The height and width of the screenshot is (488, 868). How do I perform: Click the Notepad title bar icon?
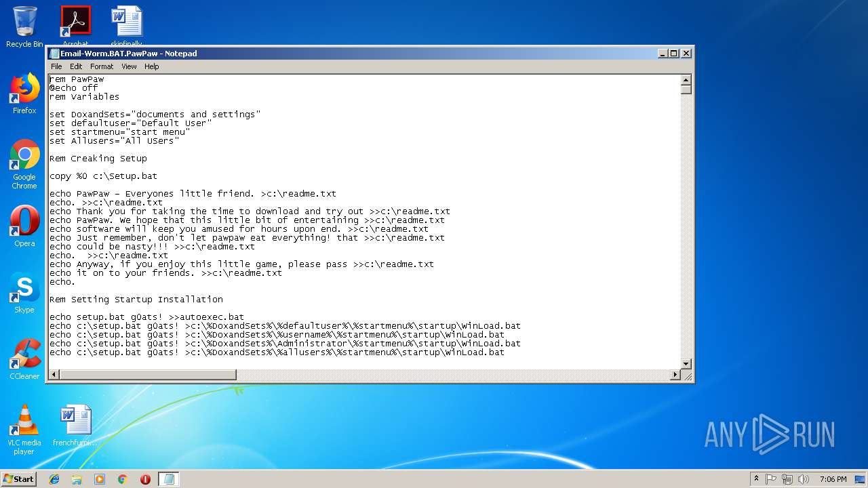pyautogui.click(x=54, y=54)
